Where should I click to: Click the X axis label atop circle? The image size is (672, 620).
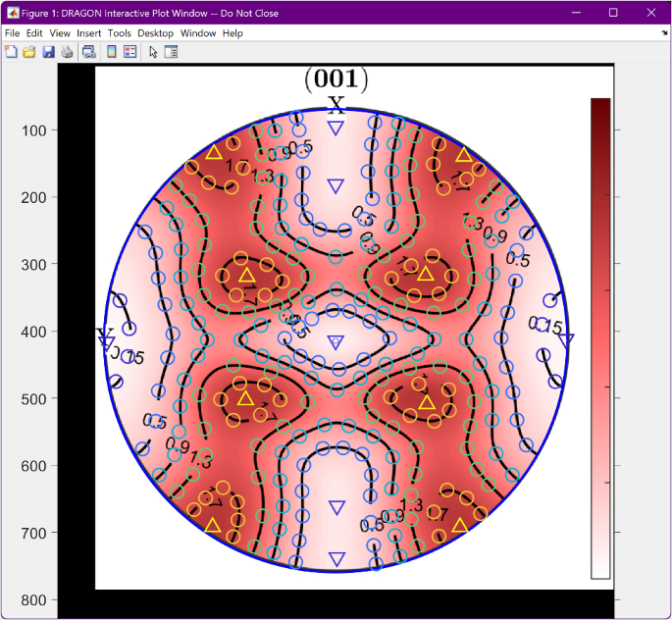tap(336, 105)
